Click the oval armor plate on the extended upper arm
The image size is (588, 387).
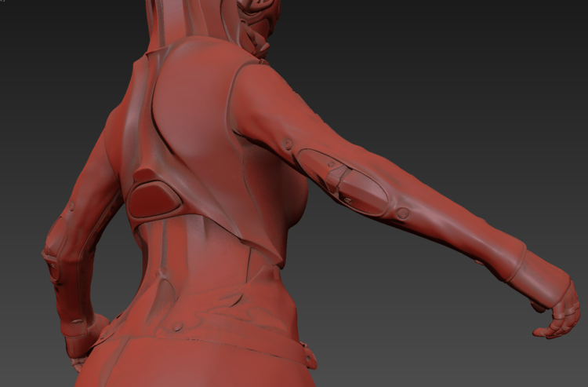[343, 182]
